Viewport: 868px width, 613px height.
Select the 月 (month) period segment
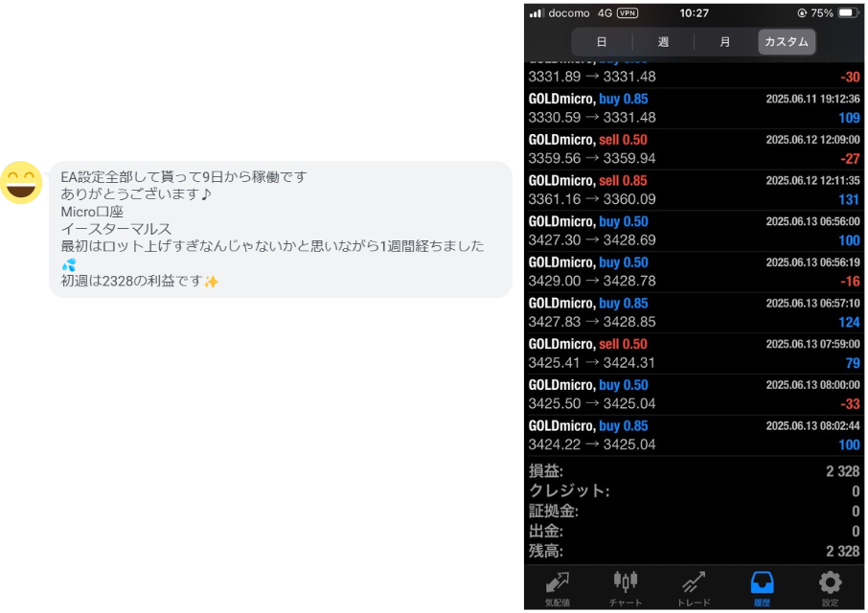[x=725, y=42]
